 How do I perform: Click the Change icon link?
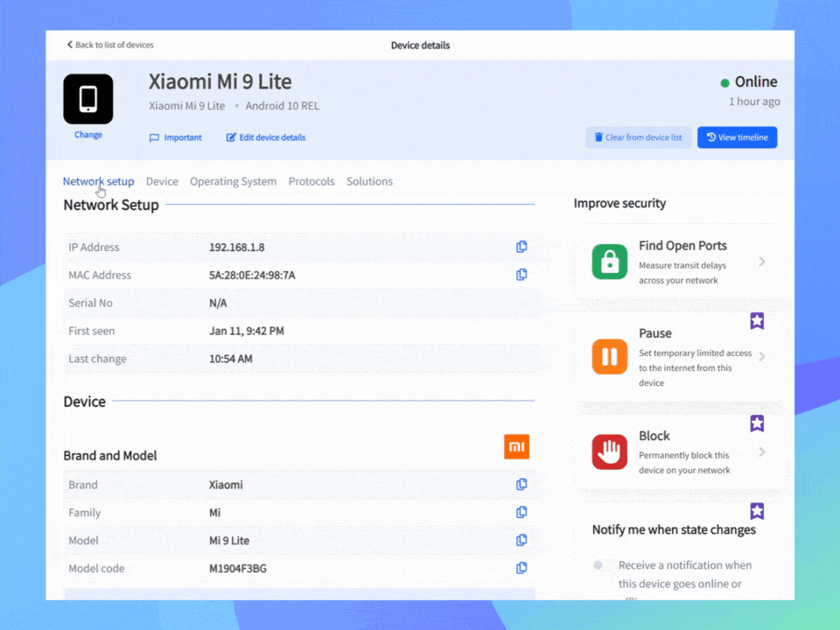[87, 135]
